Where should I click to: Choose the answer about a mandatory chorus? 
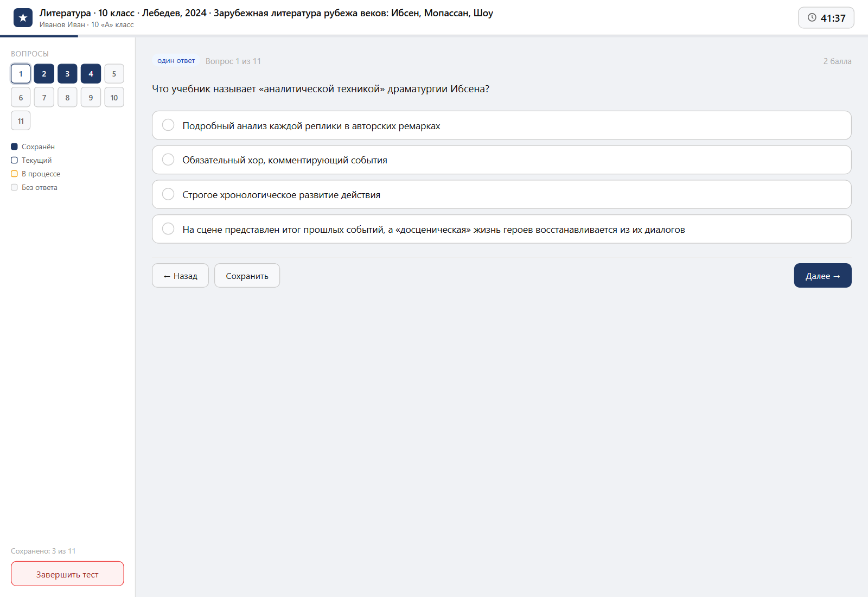(502, 160)
